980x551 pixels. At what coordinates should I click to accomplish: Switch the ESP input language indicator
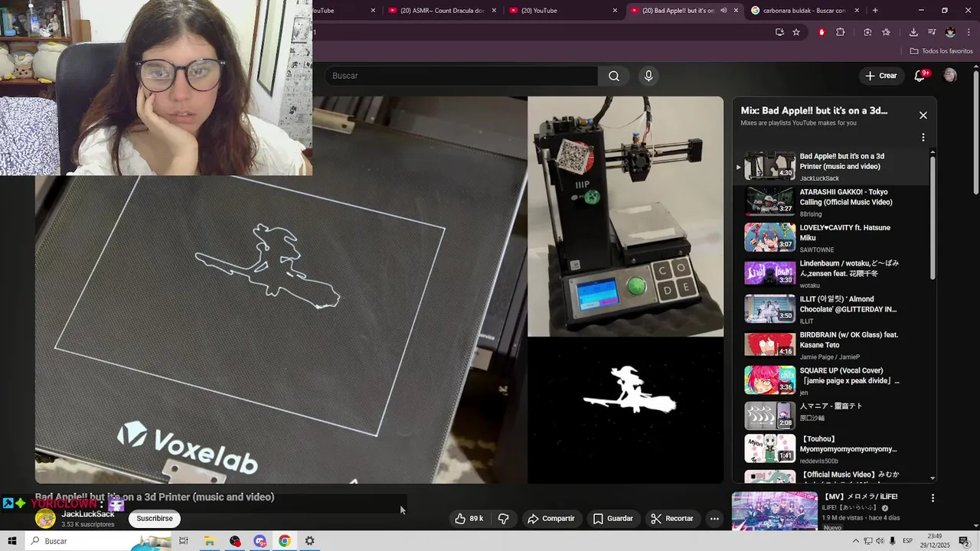907,541
